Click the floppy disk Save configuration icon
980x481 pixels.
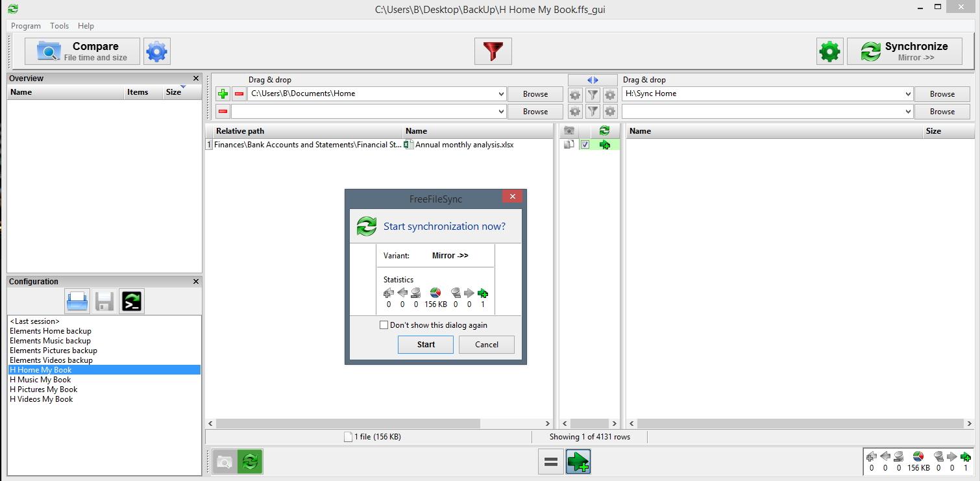point(104,301)
